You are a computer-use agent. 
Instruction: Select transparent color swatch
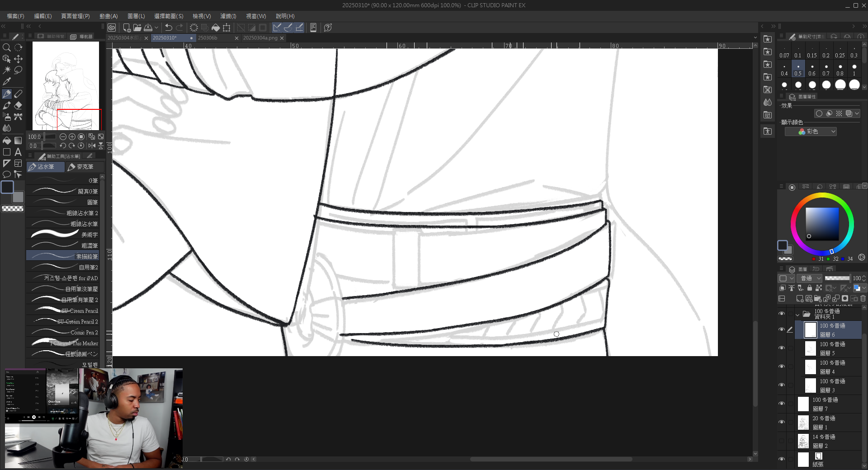(13, 208)
